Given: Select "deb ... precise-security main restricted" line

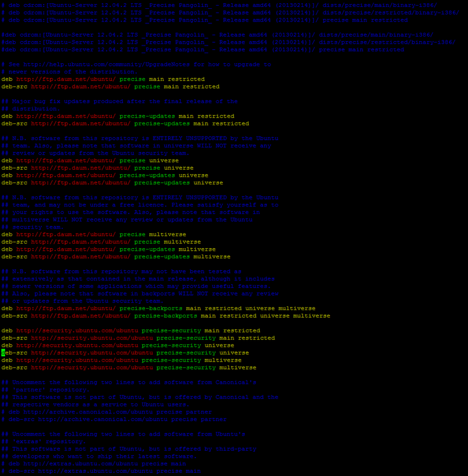Looking at the screenshot, I should click(x=131, y=331).
